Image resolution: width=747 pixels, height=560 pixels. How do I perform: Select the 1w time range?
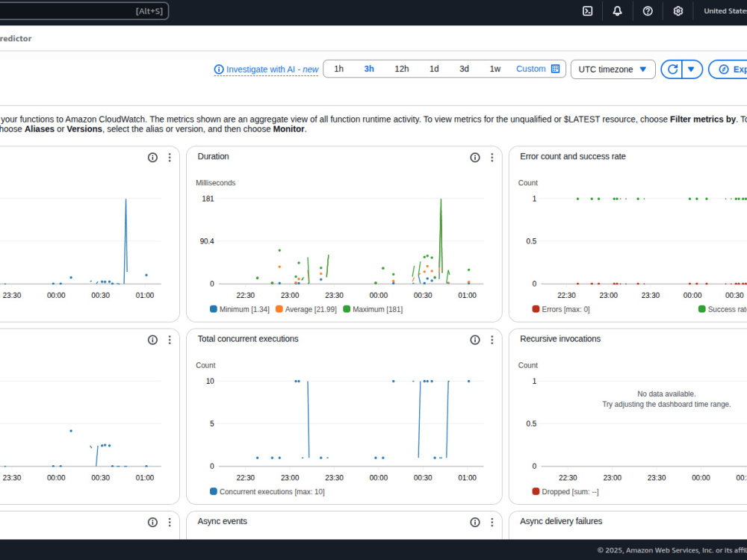(495, 69)
